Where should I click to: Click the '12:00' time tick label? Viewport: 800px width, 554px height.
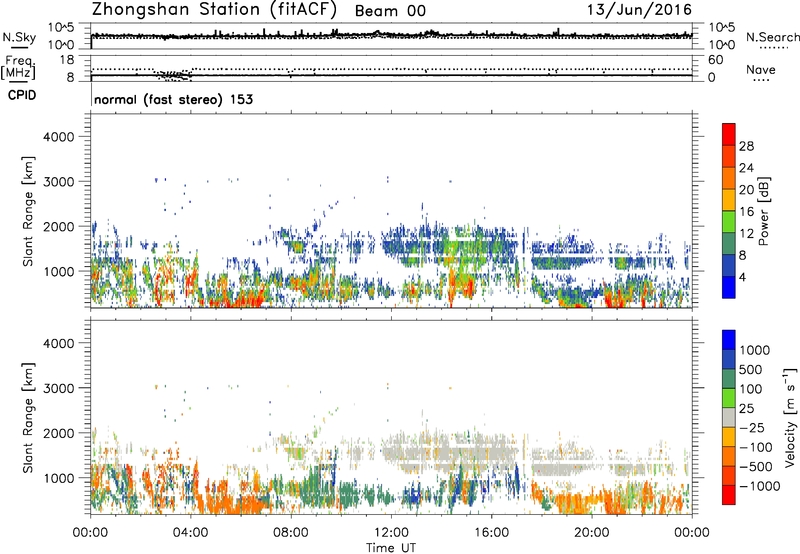tap(391, 533)
